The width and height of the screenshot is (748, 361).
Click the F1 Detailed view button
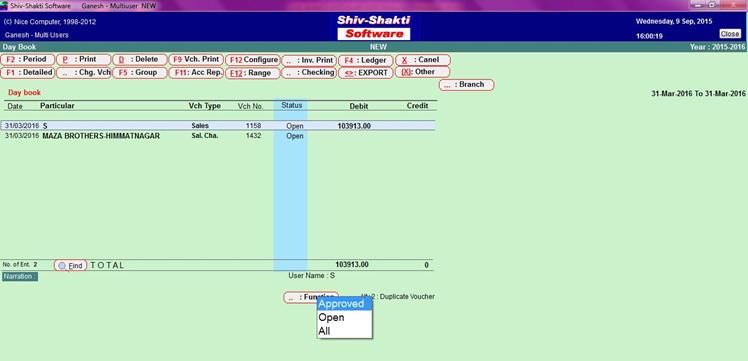[x=28, y=72]
